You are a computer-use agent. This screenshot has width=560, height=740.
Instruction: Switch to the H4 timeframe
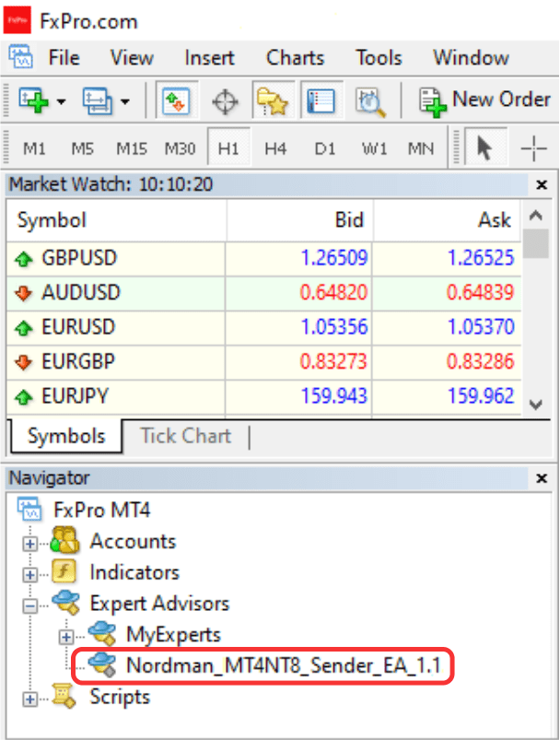[x=275, y=147]
